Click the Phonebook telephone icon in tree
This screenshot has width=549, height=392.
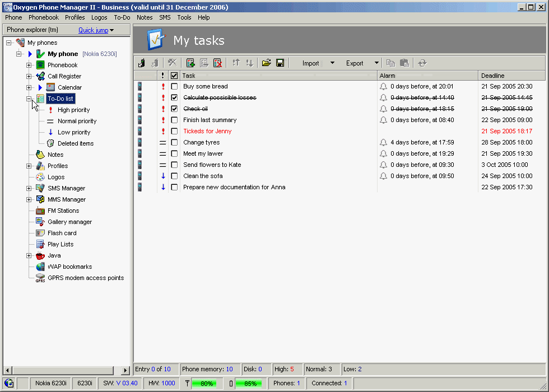coord(40,65)
